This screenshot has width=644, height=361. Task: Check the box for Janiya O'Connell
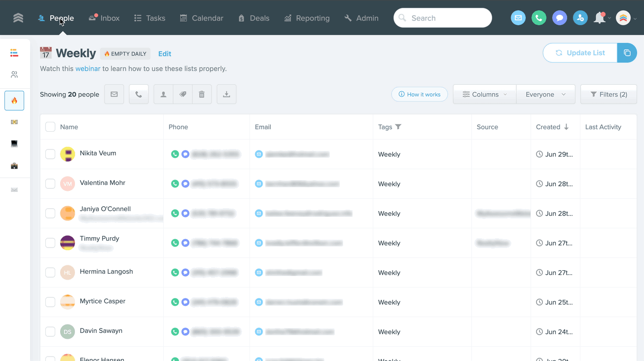coord(50,214)
